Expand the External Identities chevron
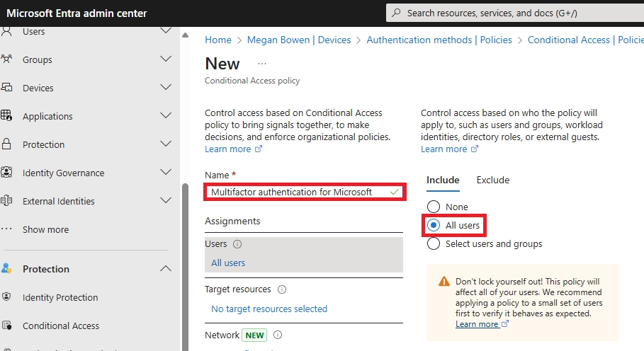This screenshot has width=644, height=351. click(166, 200)
